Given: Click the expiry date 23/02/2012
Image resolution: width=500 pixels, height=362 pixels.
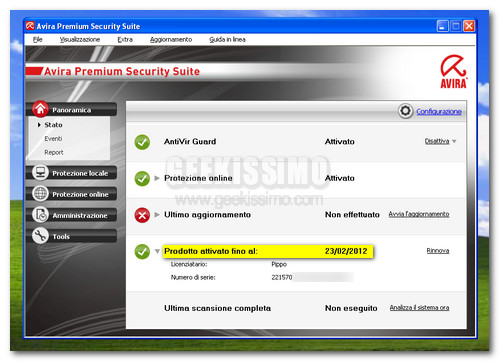Looking at the screenshot, I should tap(346, 251).
